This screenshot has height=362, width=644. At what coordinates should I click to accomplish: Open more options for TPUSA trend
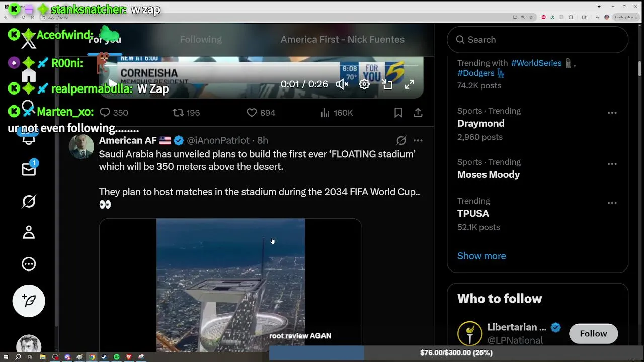coord(612,203)
